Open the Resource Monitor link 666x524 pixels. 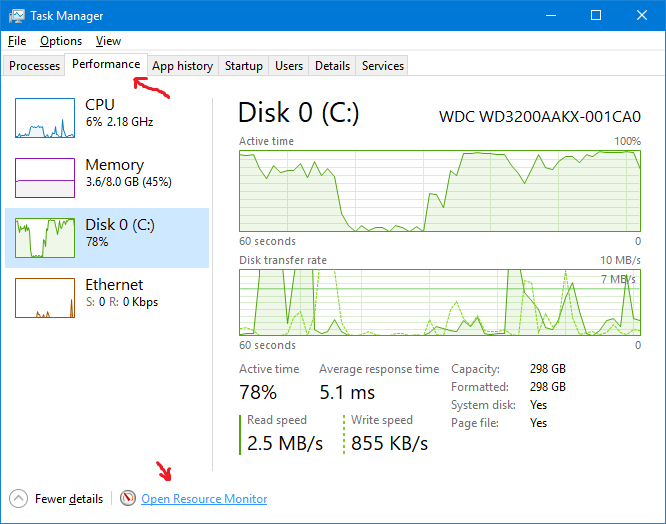(204, 499)
